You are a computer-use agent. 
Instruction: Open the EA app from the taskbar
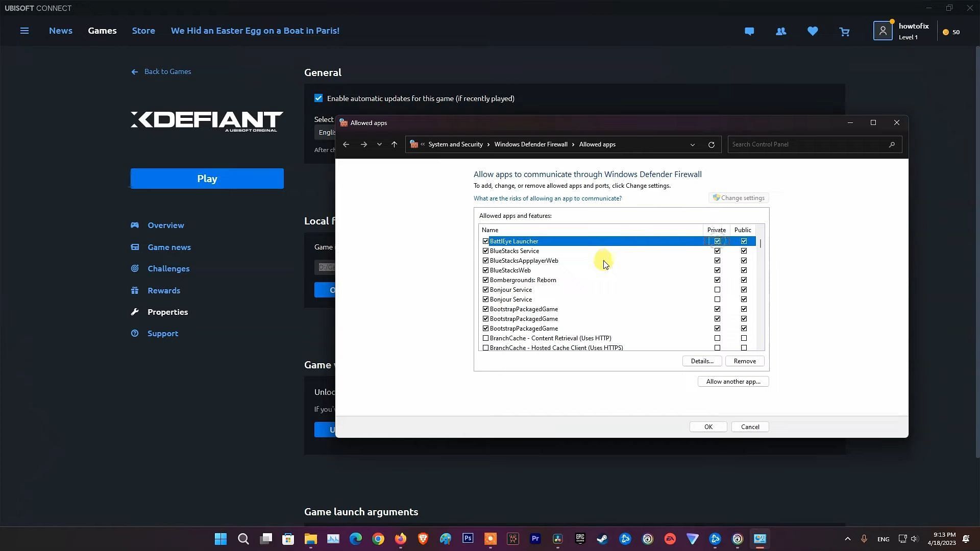click(670, 539)
